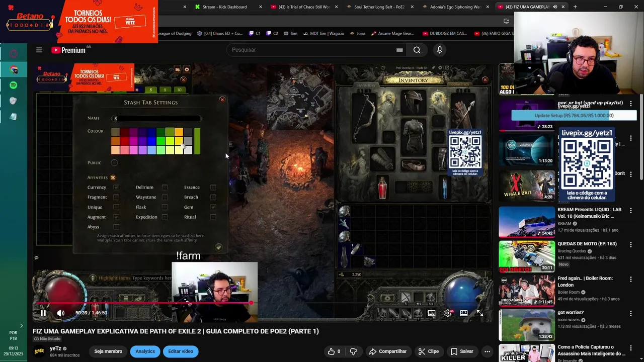Click the Affinities info icon
The image size is (644, 362).
click(113, 177)
